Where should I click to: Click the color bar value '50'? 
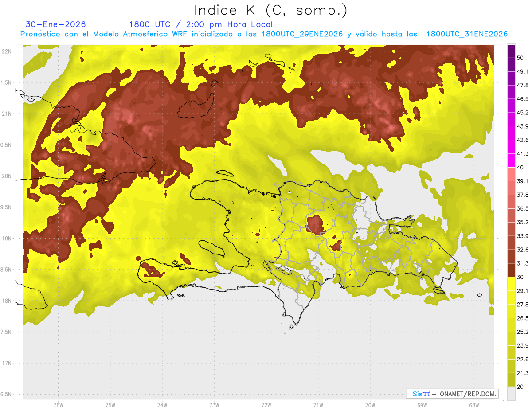tap(520, 58)
